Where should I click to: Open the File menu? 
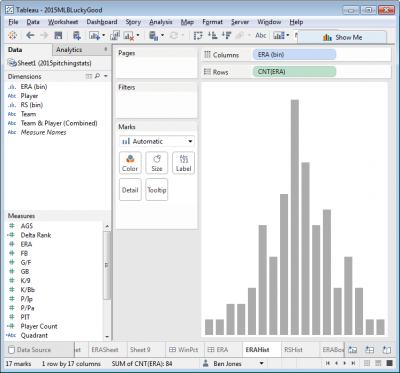(13, 22)
